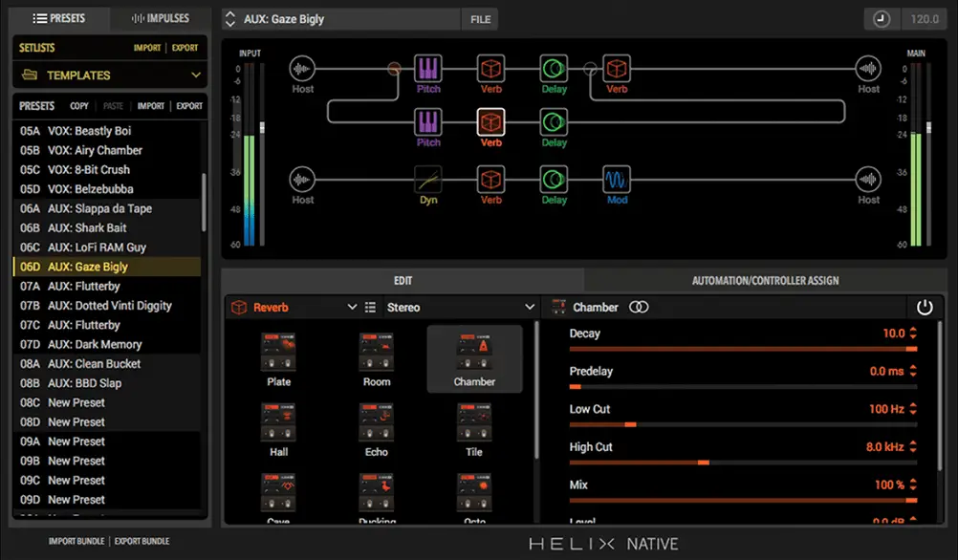Select the first Verb block on the top path
Screen dimensions: 958x560
point(490,69)
